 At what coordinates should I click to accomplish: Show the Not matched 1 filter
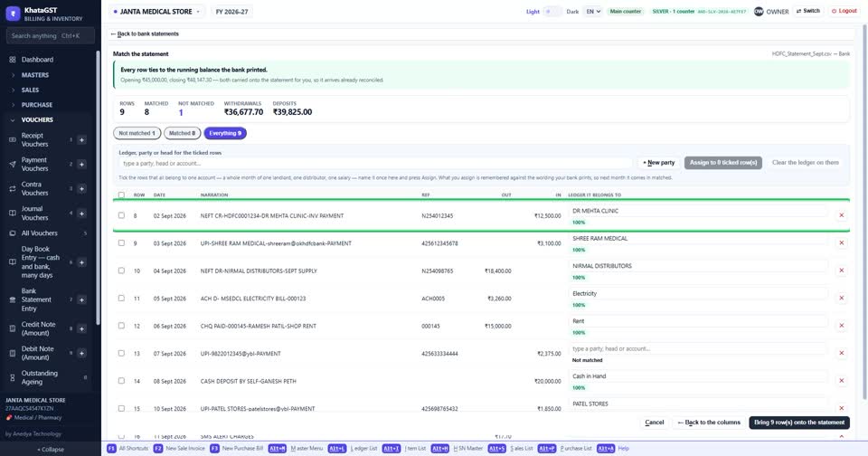(x=137, y=133)
